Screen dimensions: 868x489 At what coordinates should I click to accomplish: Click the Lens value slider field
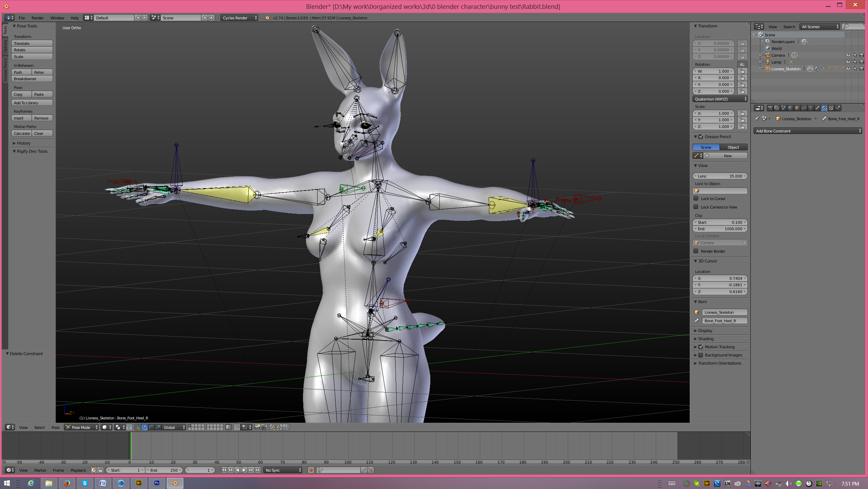tap(720, 176)
